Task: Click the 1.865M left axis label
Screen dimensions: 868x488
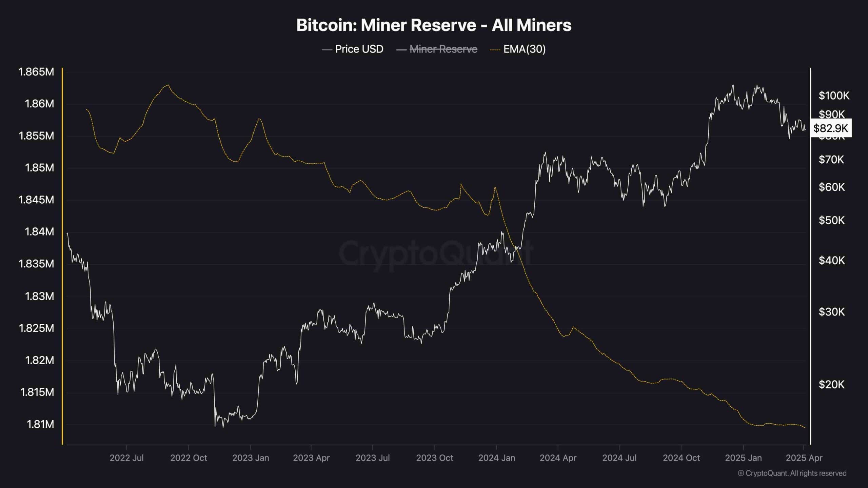Action: click(36, 72)
